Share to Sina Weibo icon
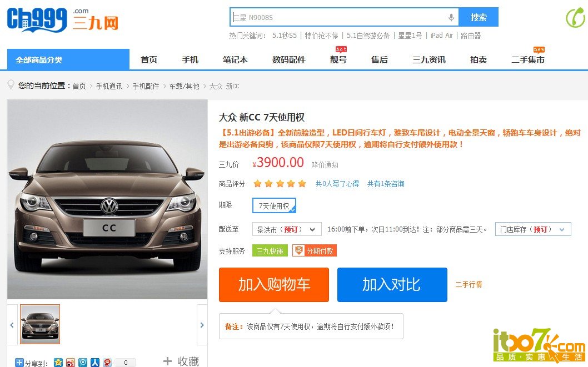Screen dimensions: 588x367 coord(71,362)
